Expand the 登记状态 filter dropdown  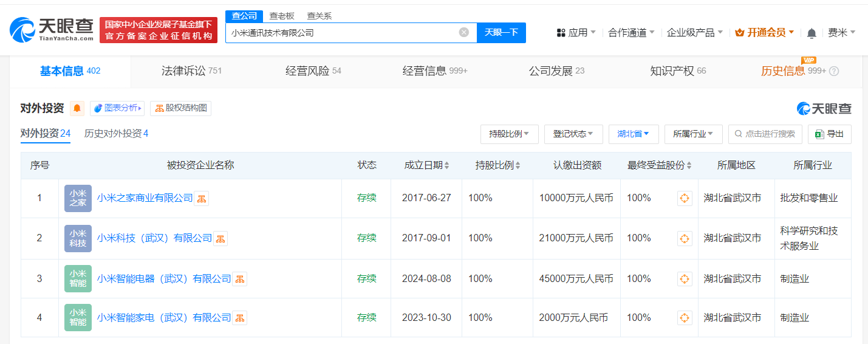(x=573, y=134)
